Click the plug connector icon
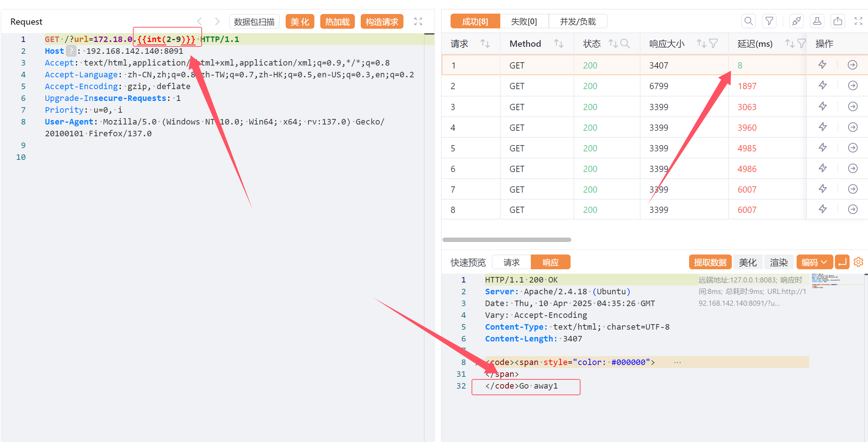The image size is (868, 442). click(796, 21)
